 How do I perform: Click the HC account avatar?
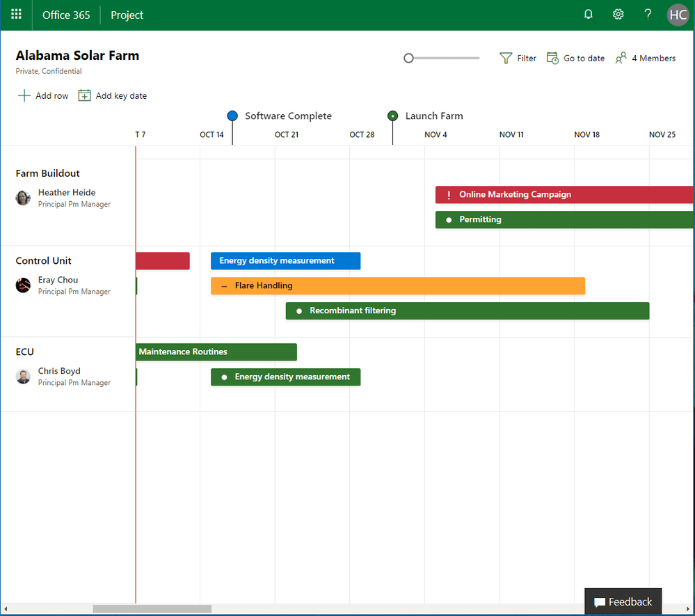pyautogui.click(x=677, y=14)
